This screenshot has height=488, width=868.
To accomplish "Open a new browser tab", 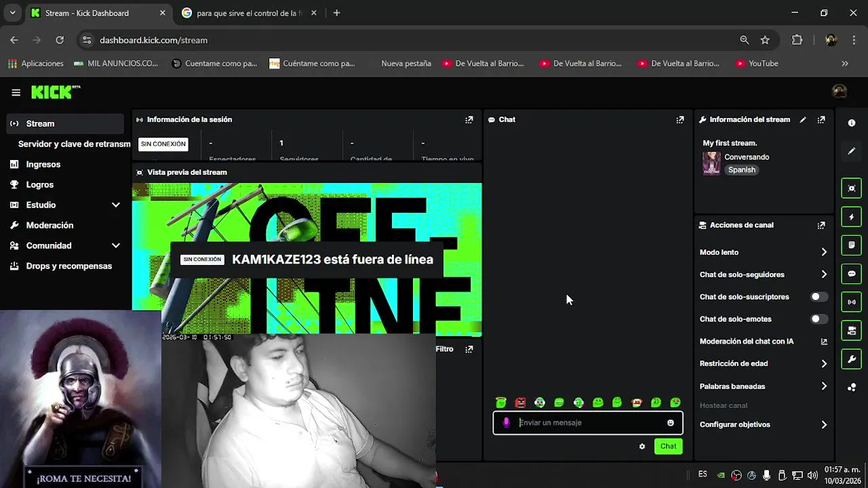I will click(337, 13).
